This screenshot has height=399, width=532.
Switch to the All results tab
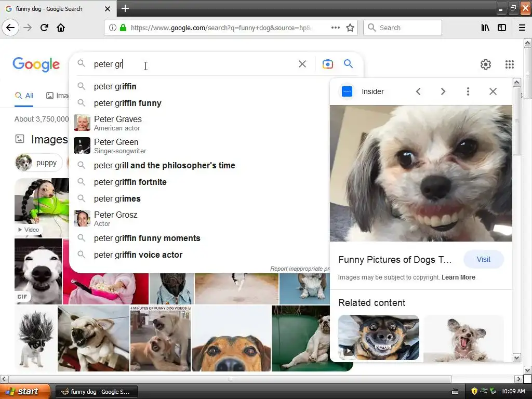[x=24, y=96]
